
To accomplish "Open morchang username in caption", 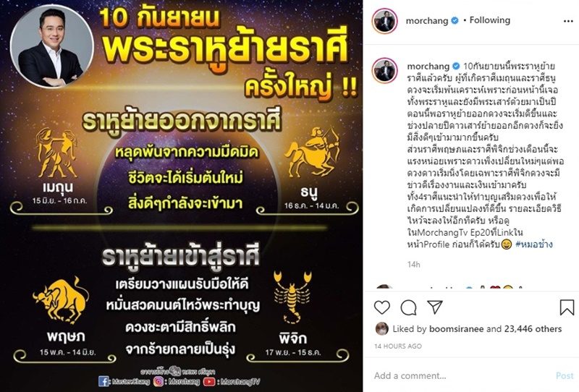I will pyautogui.click(x=428, y=67).
